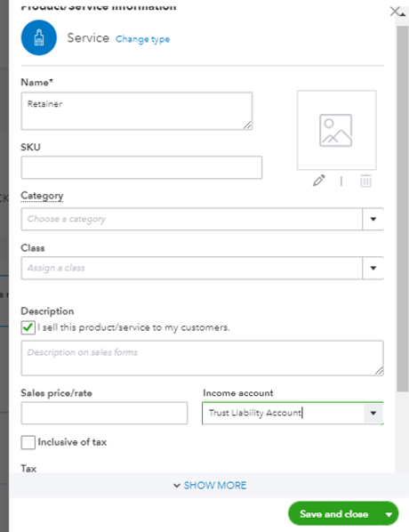Viewport: 409px width, 532px height.
Task: Open the Income account dropdown arrow
Action: click(373, 413)
